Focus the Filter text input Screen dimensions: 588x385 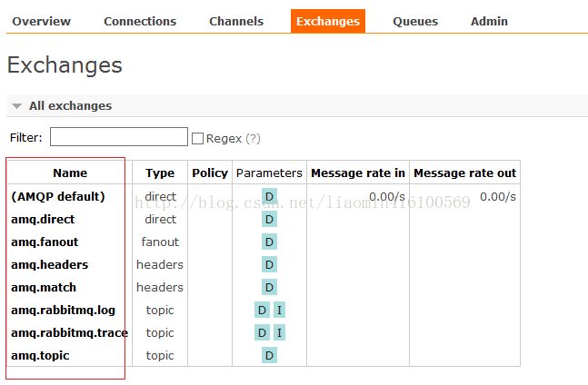119,137
